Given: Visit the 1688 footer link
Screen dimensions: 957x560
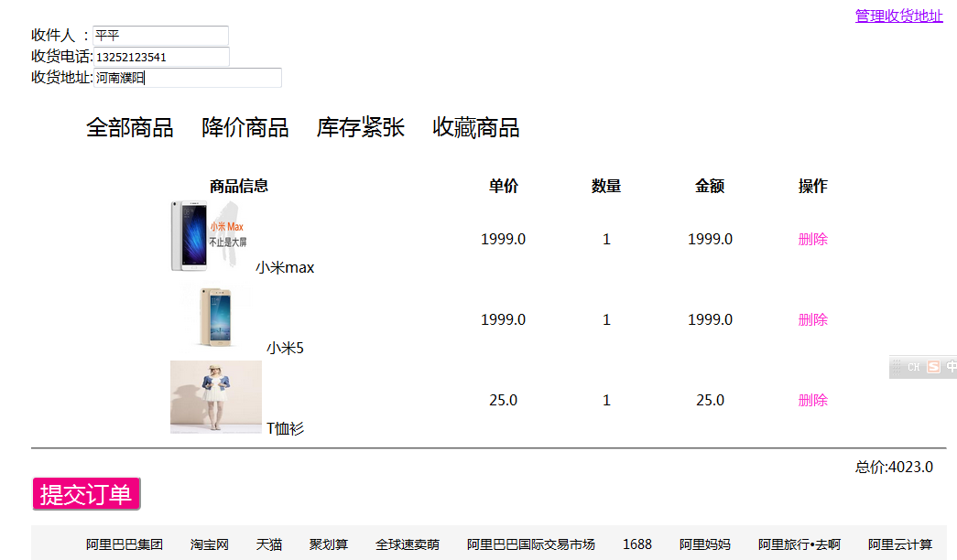Looking at the screenshot, I should coord(637,544).
